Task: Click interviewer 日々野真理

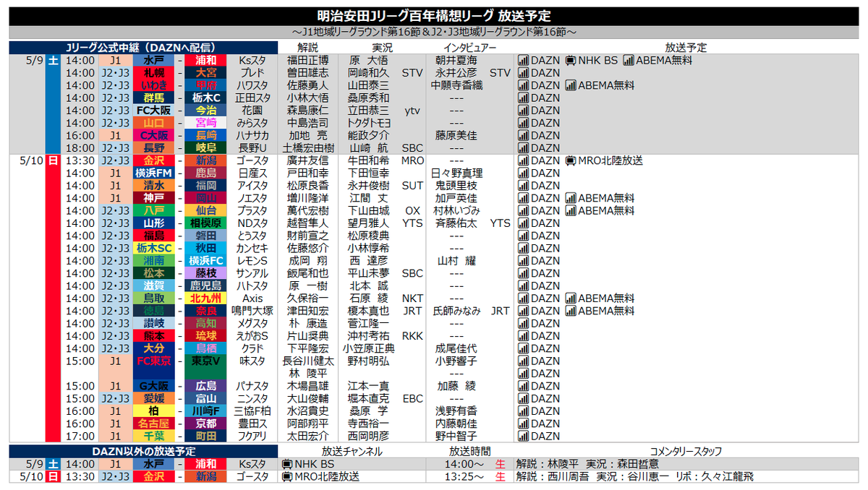Action: [x=456, y=173]
